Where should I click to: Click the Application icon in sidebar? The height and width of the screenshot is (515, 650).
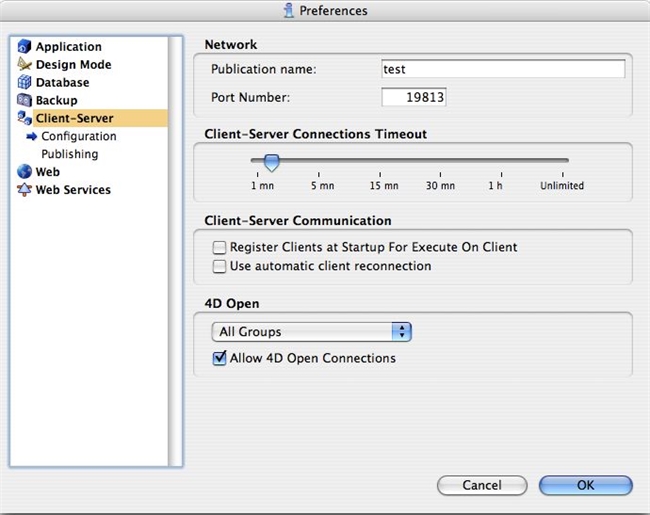click(25, 47)
